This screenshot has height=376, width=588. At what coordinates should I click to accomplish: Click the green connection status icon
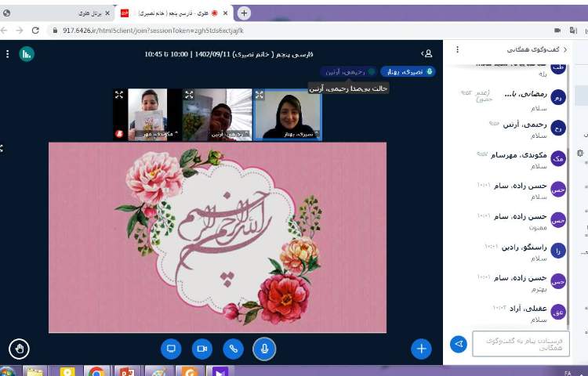click(27, 53)
